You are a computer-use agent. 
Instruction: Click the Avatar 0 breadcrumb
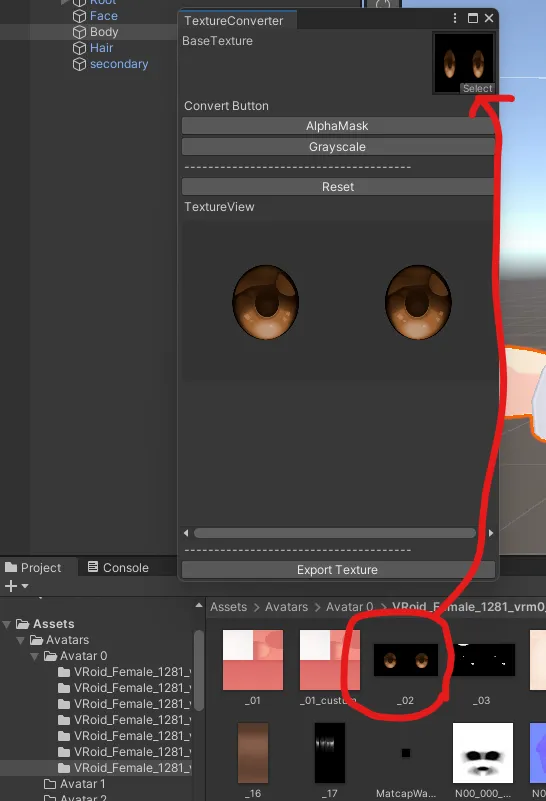point(349,607)
